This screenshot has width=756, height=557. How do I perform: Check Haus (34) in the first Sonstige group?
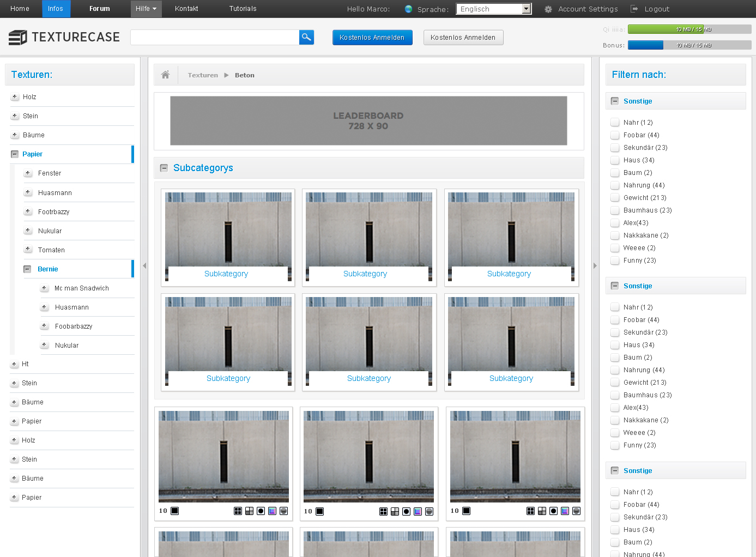click(615, 160)
